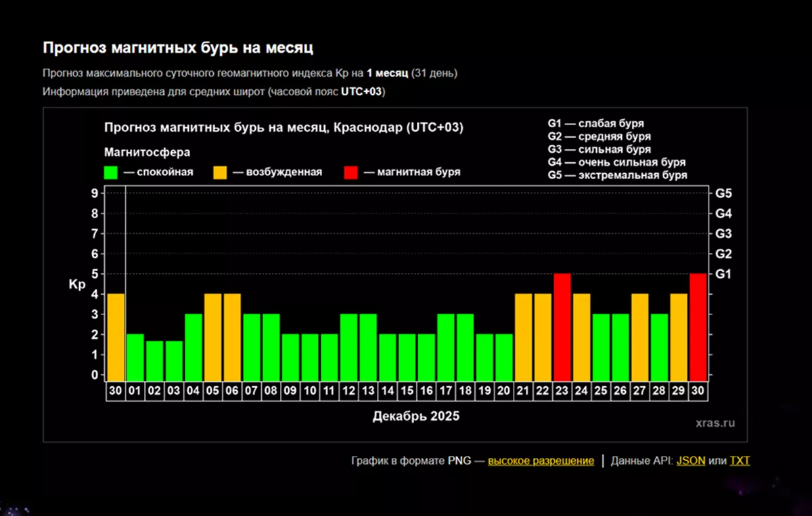Select the red bar at far-right day 30
The height and width of the screenshot is (516, 812).
click(x=698, y=327)
